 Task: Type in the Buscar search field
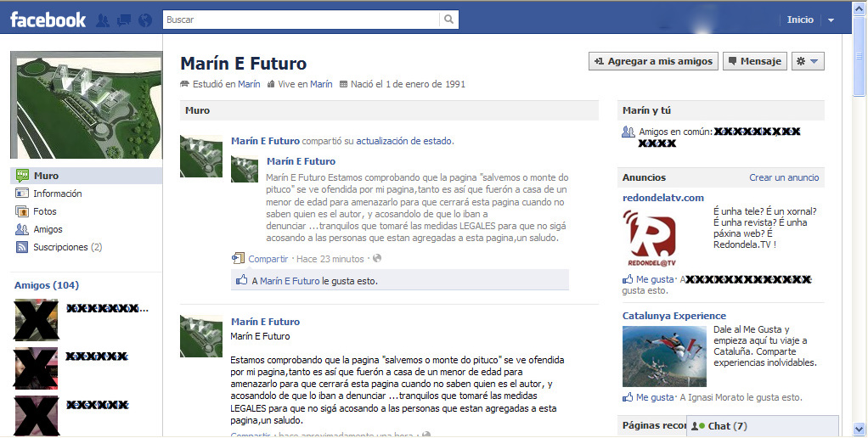click(302, 20)
